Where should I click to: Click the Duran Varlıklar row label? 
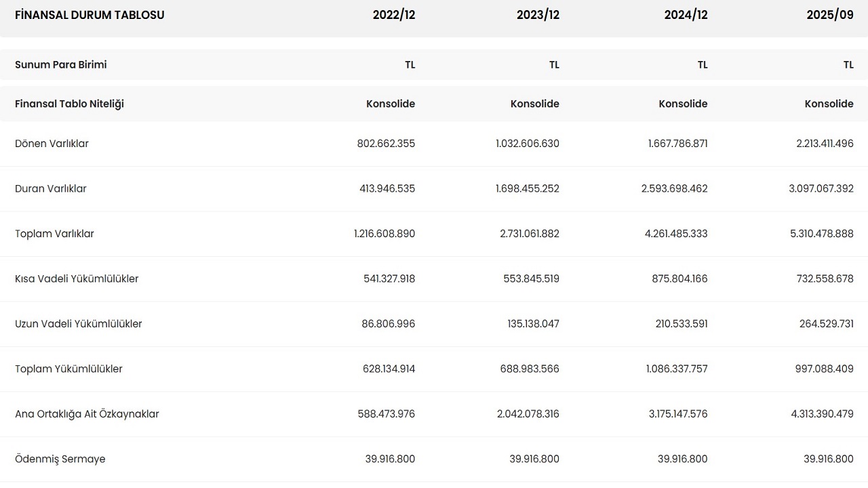(51, 189)
